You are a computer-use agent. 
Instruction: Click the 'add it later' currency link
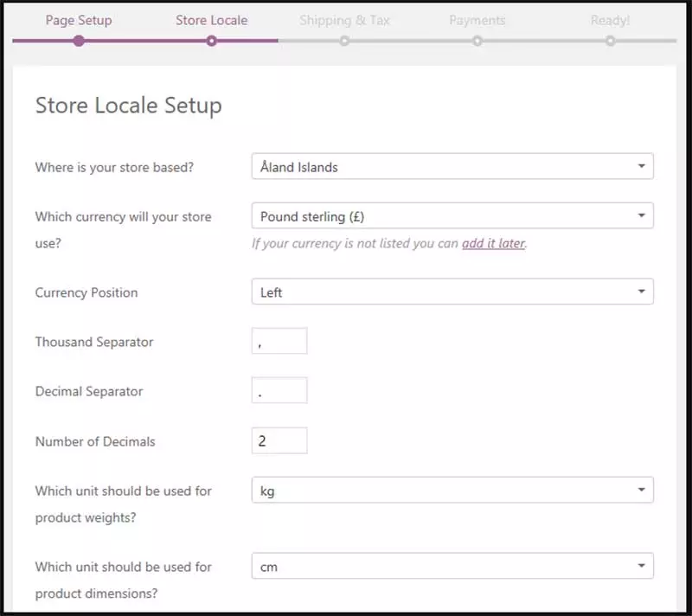coord(493,243)
